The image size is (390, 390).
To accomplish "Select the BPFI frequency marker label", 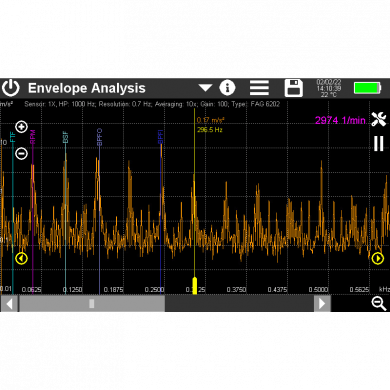I will pos(160,137).
